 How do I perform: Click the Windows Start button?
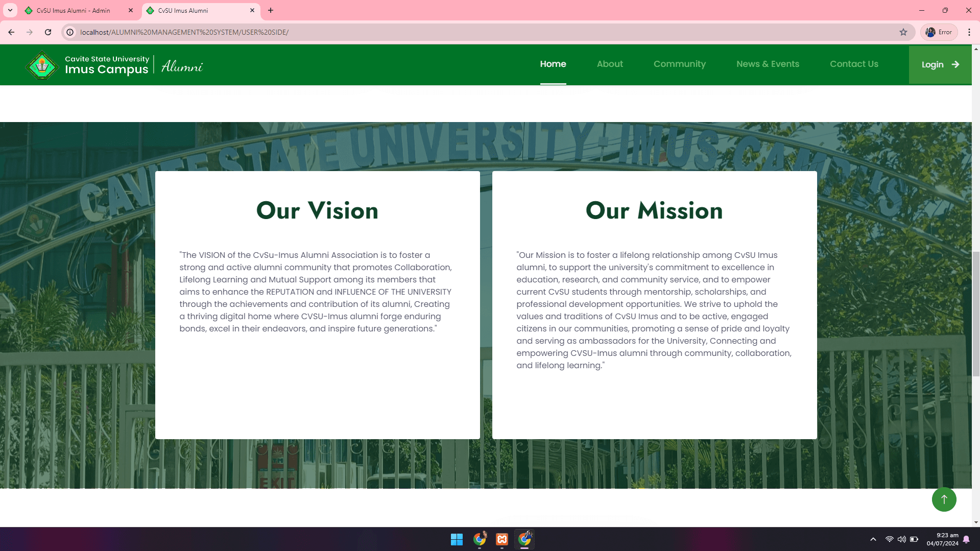pyautogui.click(x=457, y=539)
